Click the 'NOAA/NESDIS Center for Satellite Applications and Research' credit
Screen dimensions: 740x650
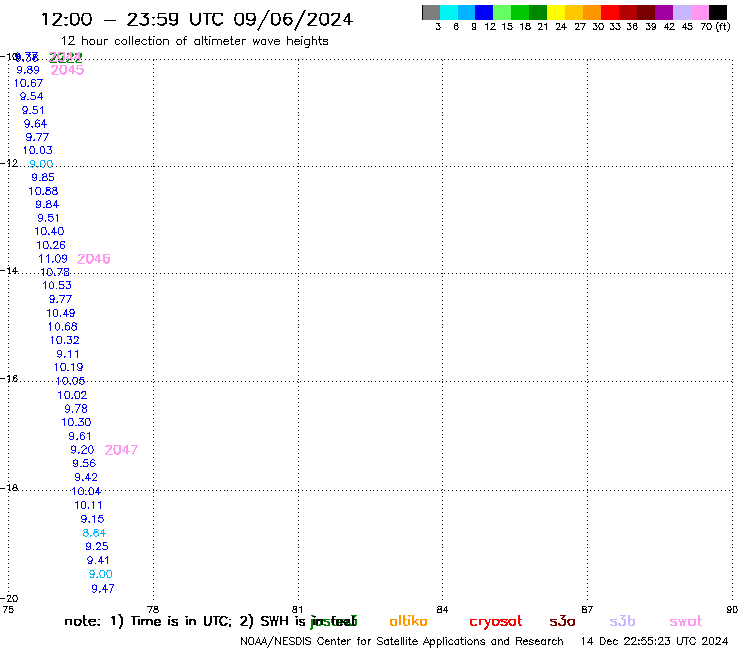[x=402, y=641]
